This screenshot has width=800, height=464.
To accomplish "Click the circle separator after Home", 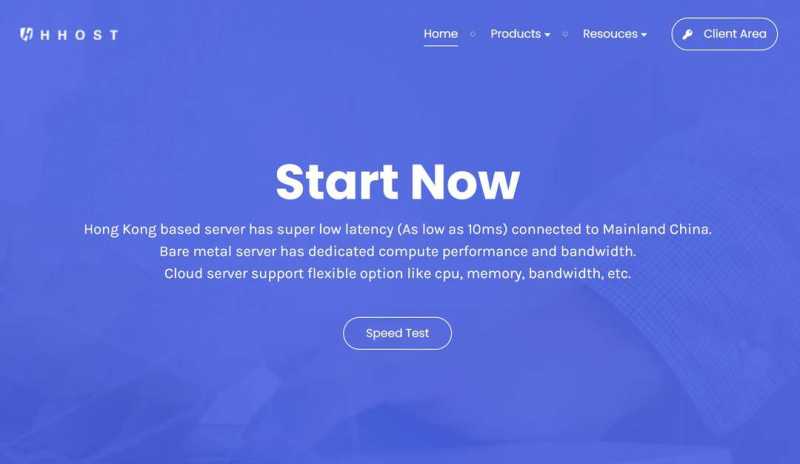I will [473, 34].
